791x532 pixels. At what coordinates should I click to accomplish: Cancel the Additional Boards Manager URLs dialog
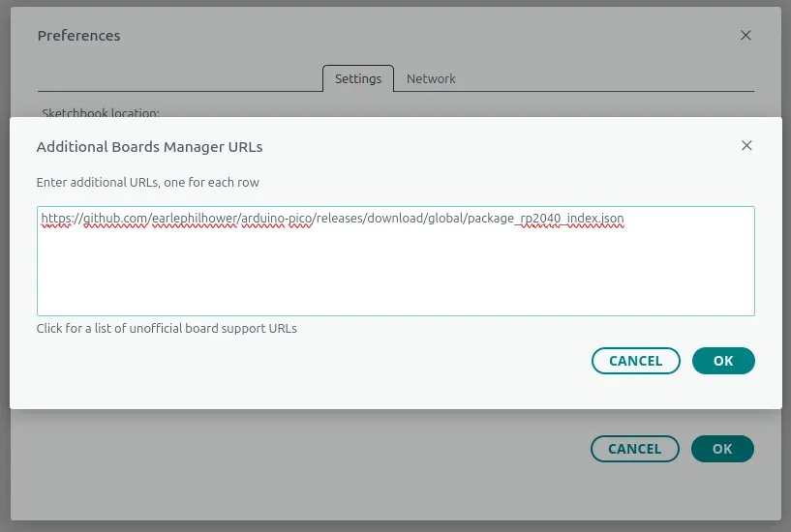[636, 361]
